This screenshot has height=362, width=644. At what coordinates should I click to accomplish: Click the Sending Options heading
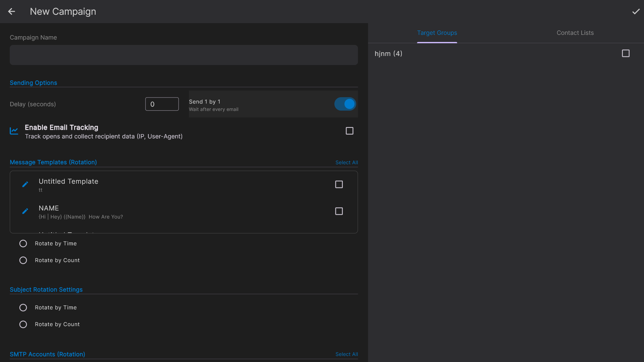(x=33, y=83)
